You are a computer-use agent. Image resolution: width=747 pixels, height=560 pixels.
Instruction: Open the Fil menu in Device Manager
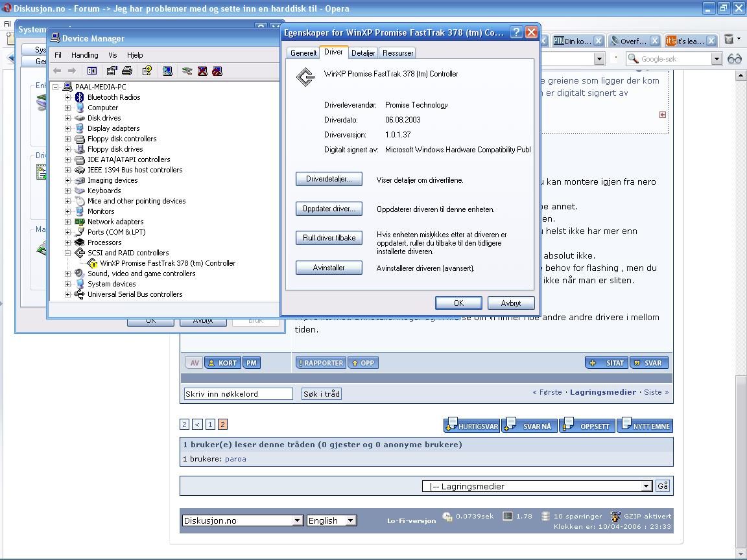pyautogui.click(x=58, y=55)
